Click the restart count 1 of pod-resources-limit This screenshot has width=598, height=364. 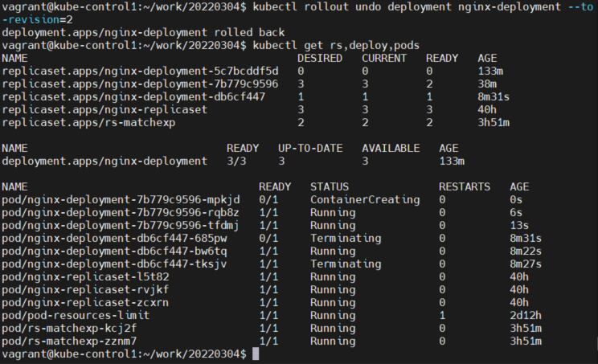tap(442, 316)
